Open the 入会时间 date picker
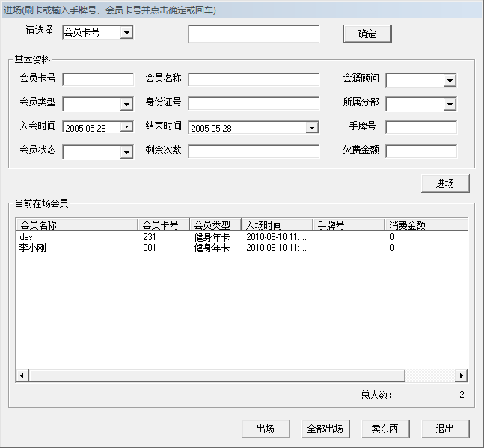This screenshot has height=448, width=484. tap(126, 127)
